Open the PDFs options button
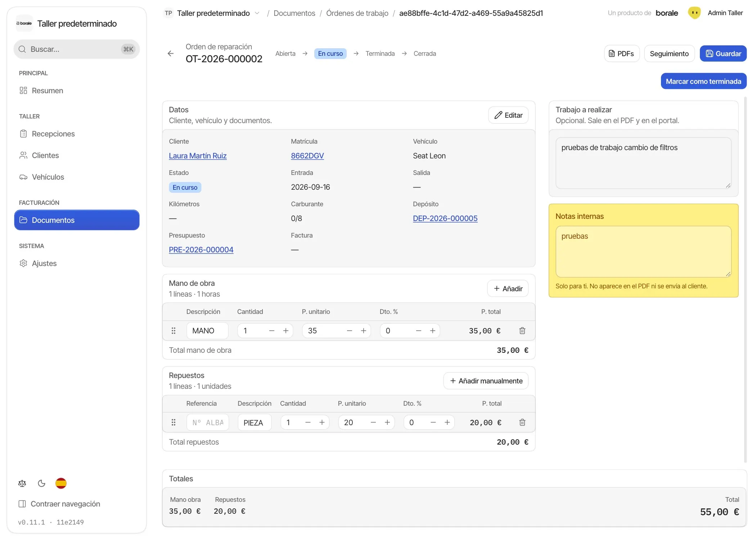This screenshot has width=756, height=540. coord(621,53)
